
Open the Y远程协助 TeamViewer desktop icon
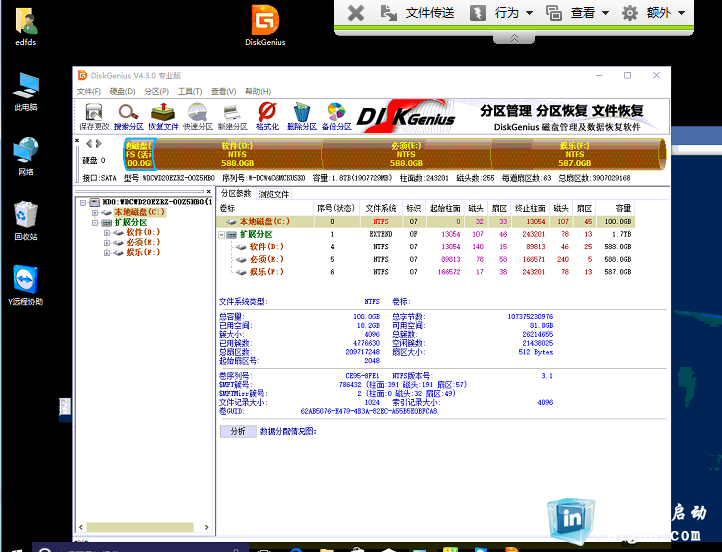26,285
